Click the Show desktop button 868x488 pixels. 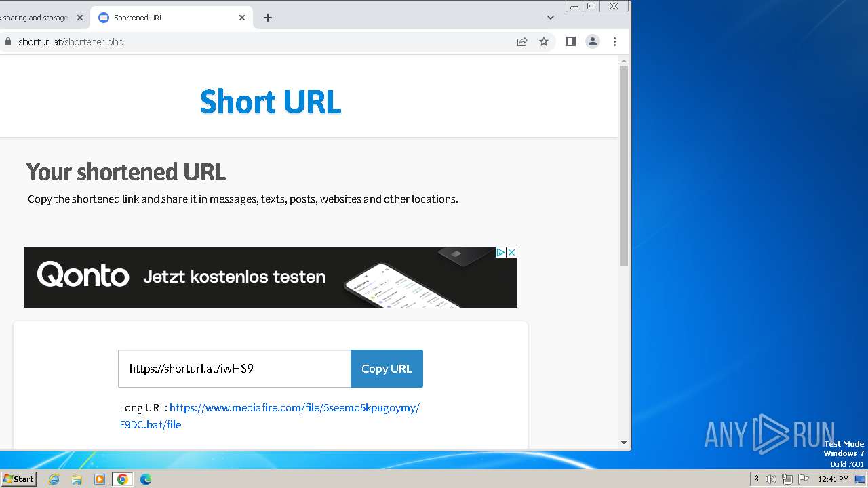[x=860, y=479]
